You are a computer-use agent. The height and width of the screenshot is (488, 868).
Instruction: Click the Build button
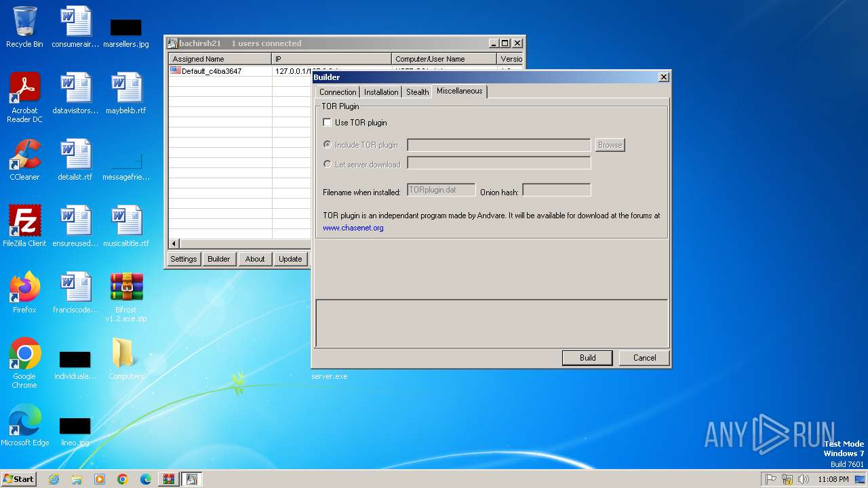587,358
